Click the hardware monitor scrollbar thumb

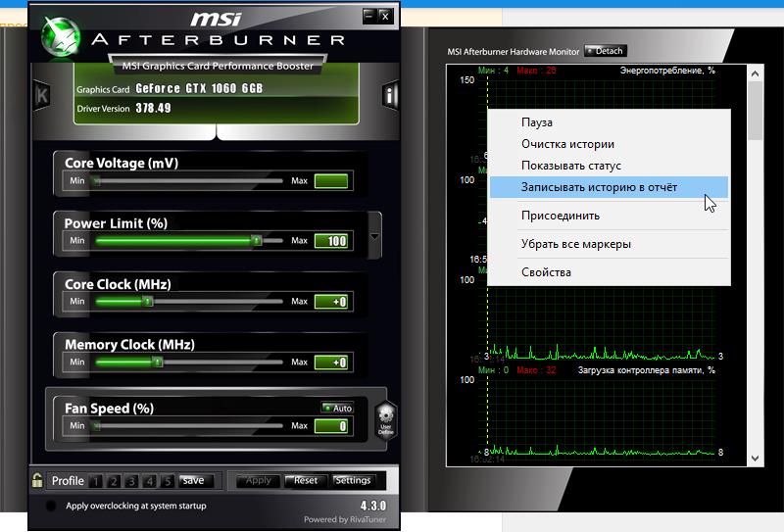[755, 111]
